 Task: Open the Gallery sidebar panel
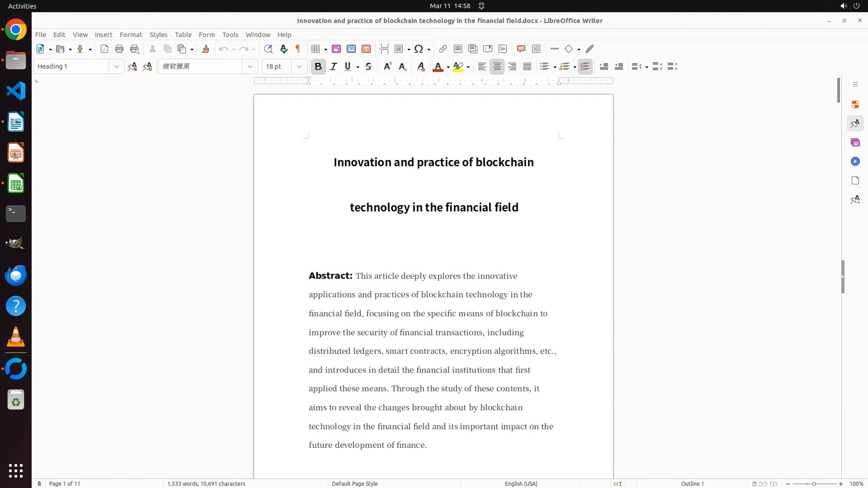(855, 143)
